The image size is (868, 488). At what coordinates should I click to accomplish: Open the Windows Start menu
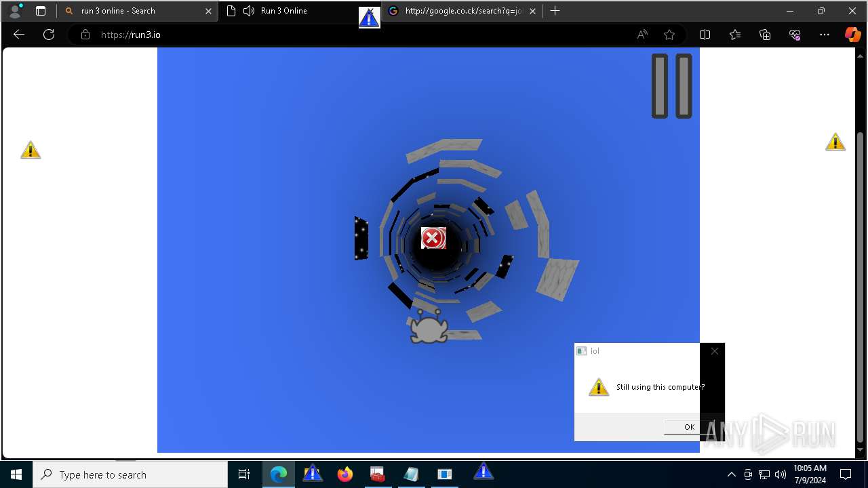(16, 474)
